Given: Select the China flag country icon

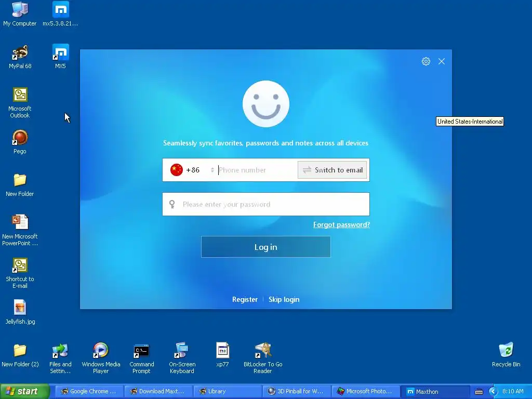Looking at the screenshot, I should (x=177, y=170).
